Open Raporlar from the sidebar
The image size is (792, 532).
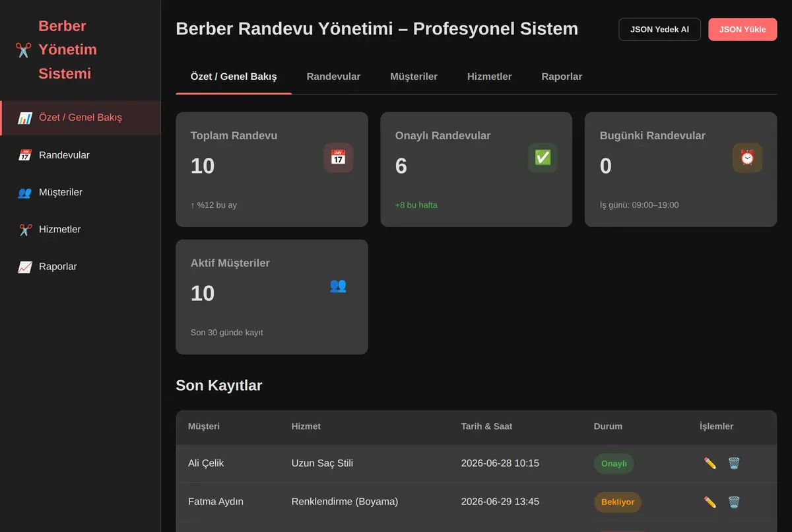(80, 267)
